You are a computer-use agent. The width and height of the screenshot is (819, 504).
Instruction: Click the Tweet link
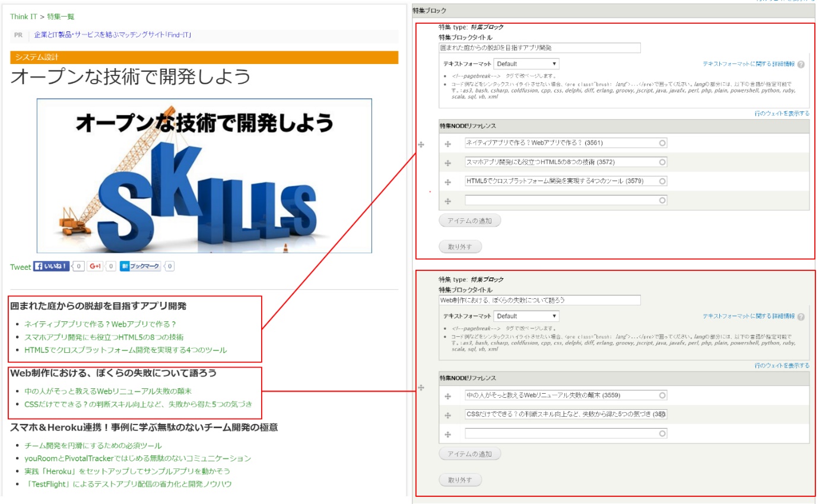[x=20, y=267]
